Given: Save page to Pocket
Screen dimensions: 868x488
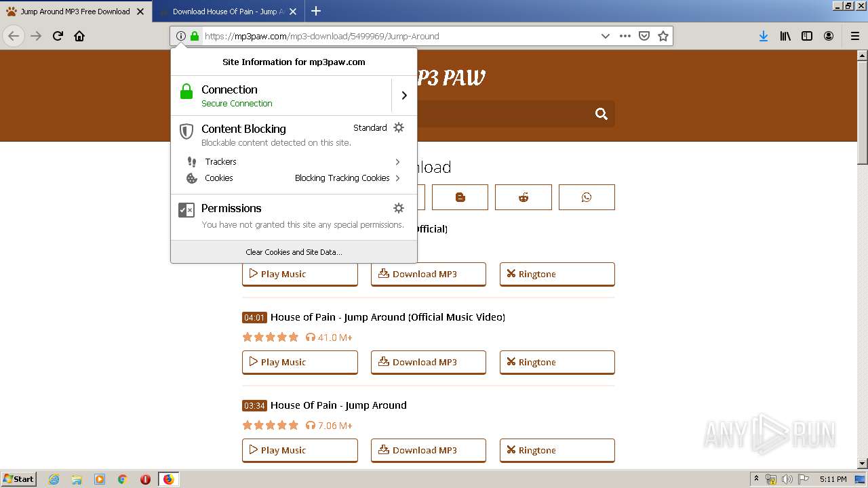Looking at the screenshot, I should 644,36.
